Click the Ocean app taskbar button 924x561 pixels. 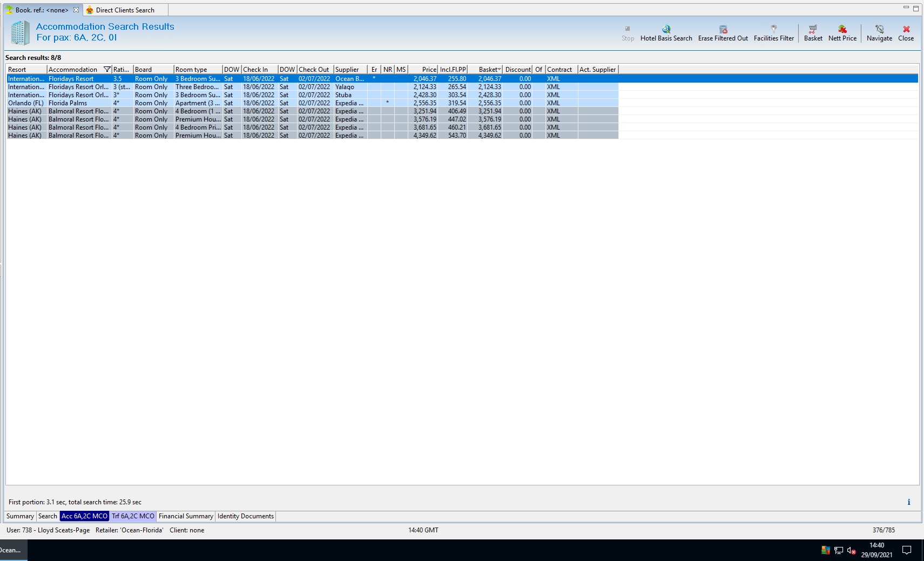[13, 550]
